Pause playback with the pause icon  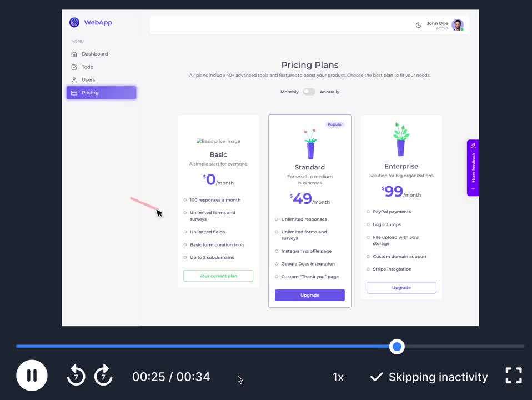tap(32, 375)
